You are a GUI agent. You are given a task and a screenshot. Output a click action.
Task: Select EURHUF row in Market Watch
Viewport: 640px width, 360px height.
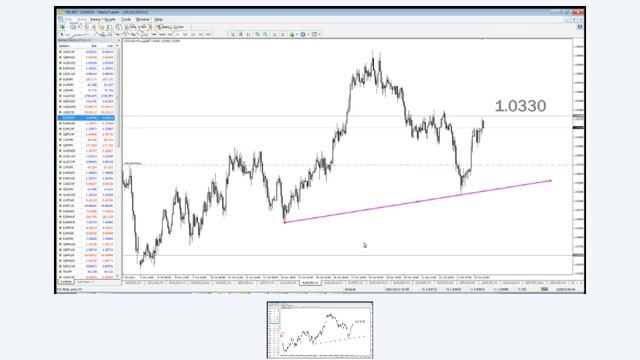coord(87,217)
